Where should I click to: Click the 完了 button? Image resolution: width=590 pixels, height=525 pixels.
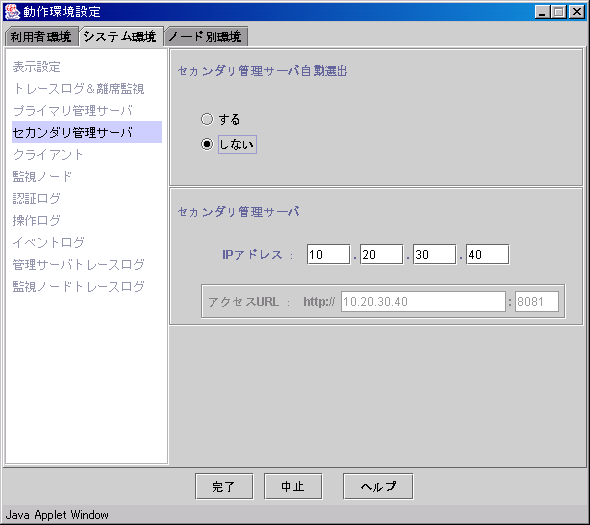(224, 486)
